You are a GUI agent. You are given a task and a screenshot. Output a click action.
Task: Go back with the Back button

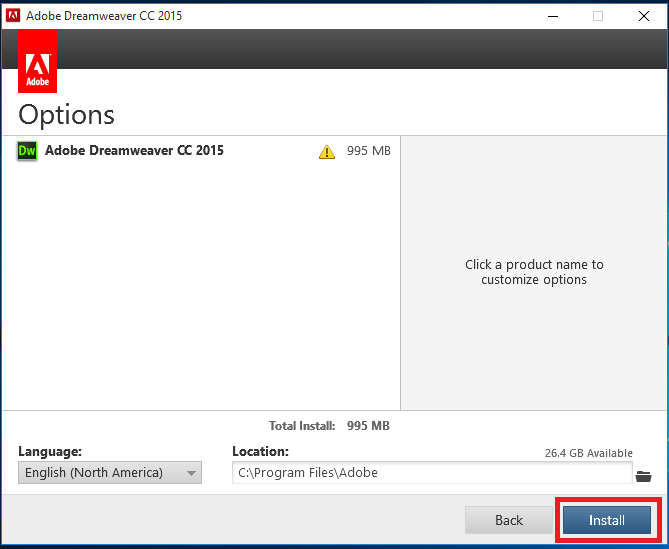(509, 520)
